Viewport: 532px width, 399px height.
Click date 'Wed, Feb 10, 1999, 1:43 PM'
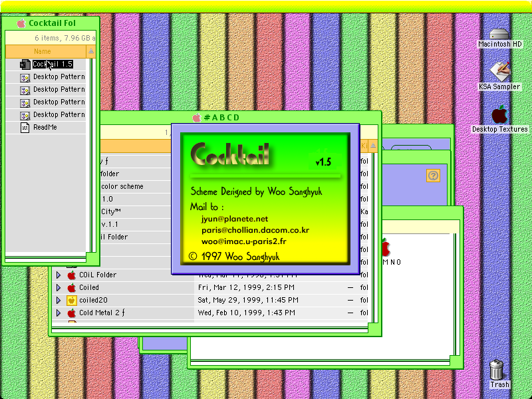[x=246, y=313]
